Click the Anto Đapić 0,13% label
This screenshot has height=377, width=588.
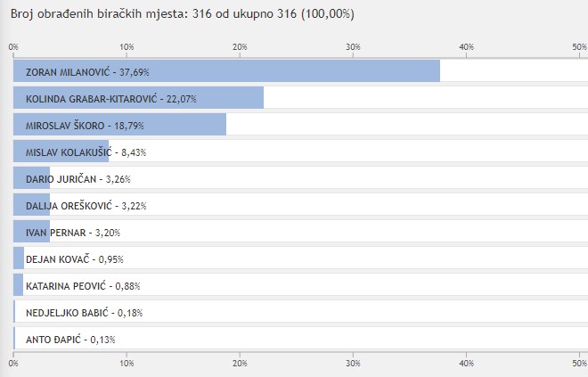(70, 339)
